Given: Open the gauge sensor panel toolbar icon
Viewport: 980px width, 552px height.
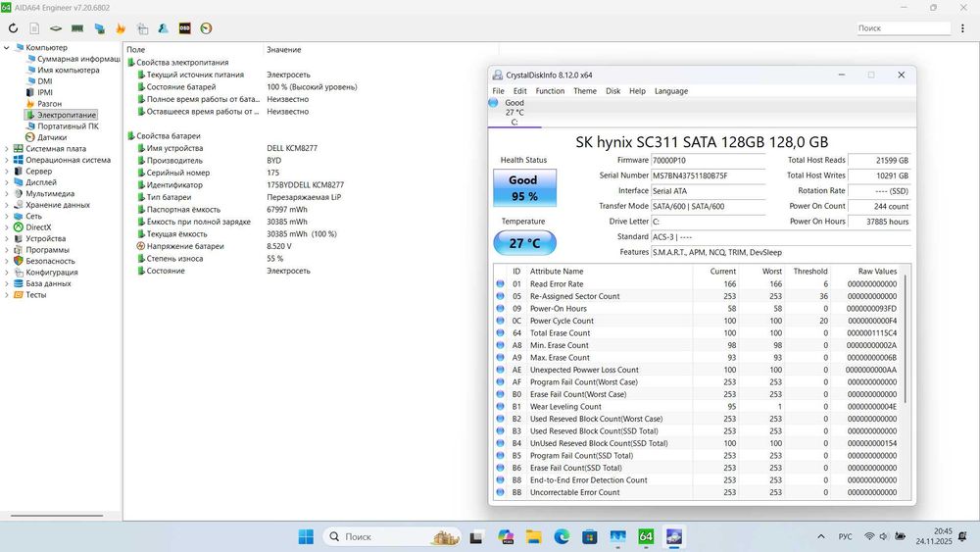Looking at the screenshot, I should coord(206,28).
